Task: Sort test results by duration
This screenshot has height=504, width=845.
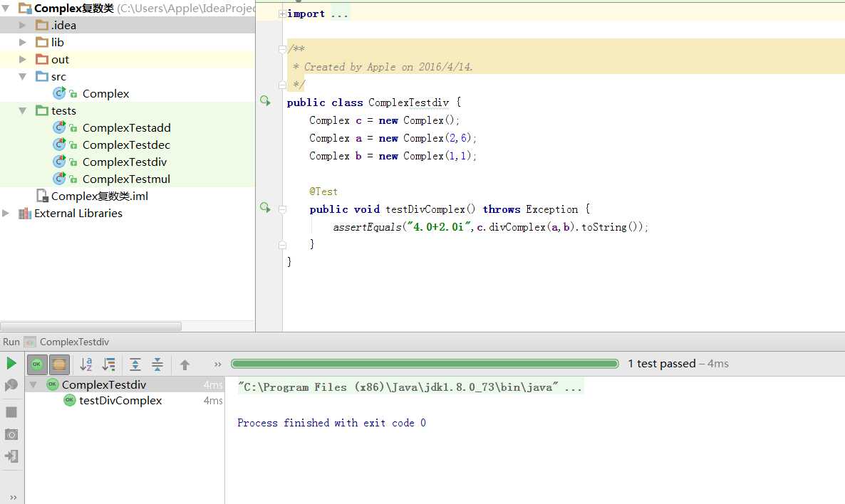Action: click(109, 364)
